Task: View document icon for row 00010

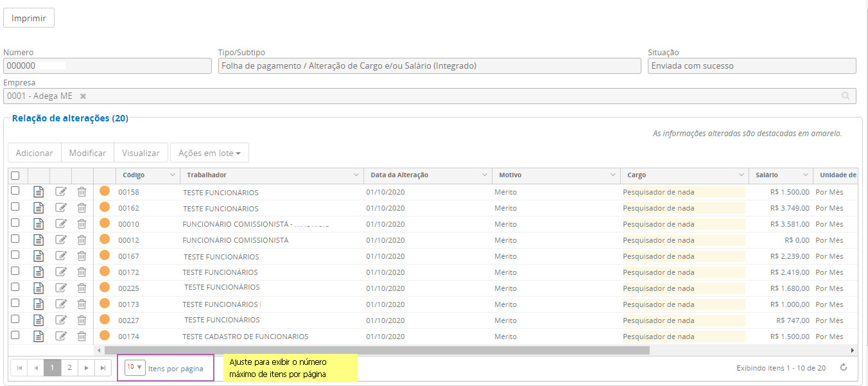Action: 39,223
